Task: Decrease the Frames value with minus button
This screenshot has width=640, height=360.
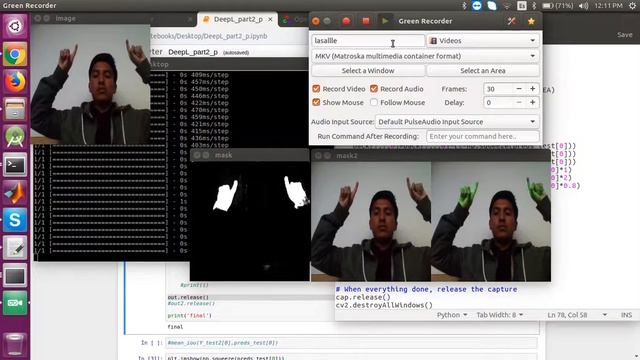Action: click(x=519, y=89)
